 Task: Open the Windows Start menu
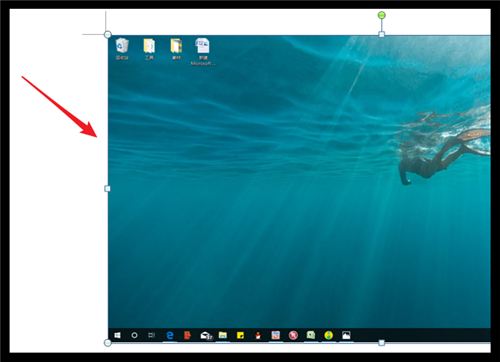coord(117,335)
